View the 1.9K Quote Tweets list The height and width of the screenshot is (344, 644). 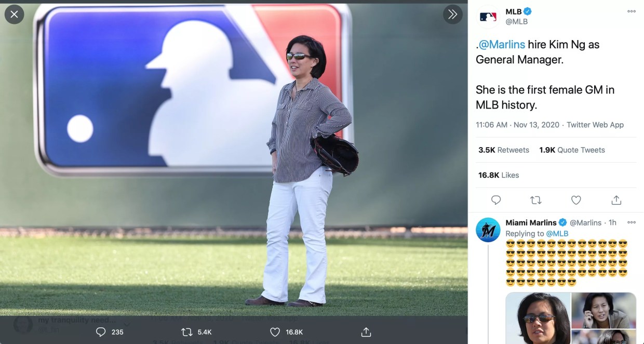tap(571, 150)
